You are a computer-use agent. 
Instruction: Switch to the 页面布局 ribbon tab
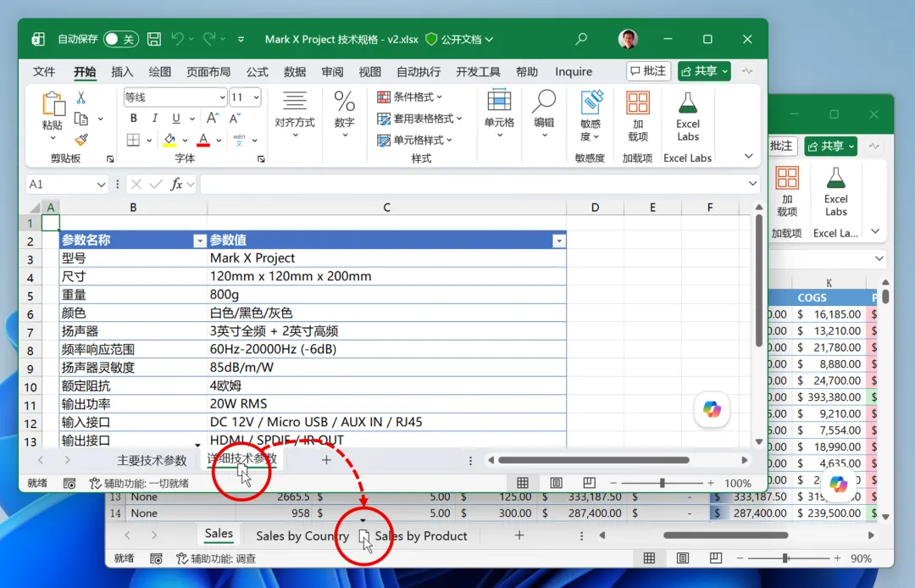tap(208, 72)
